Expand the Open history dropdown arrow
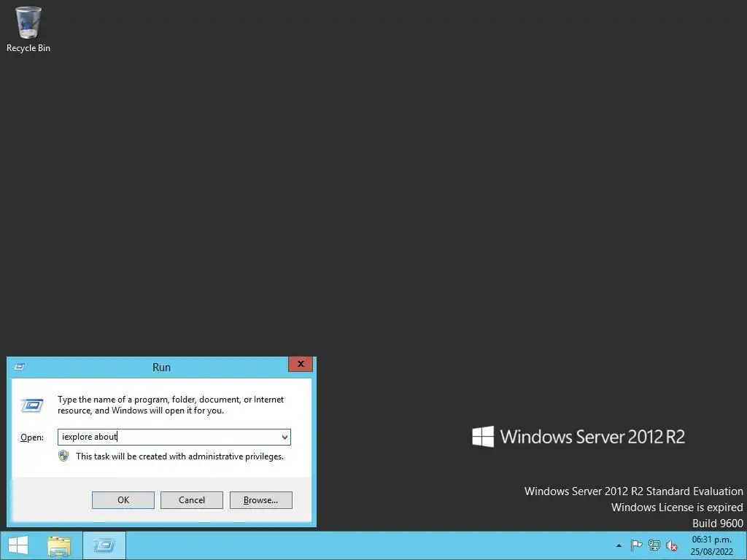 tap(285, 437)
